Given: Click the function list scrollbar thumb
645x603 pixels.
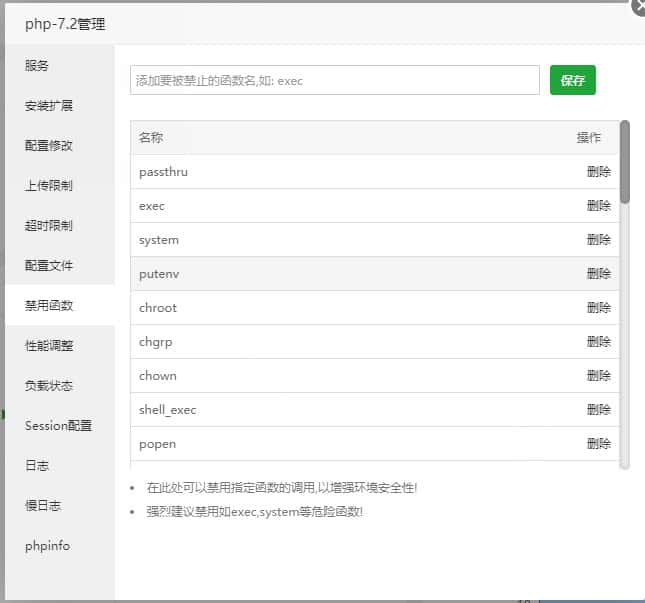Looking at the screenshot, I should coord(625,162).
